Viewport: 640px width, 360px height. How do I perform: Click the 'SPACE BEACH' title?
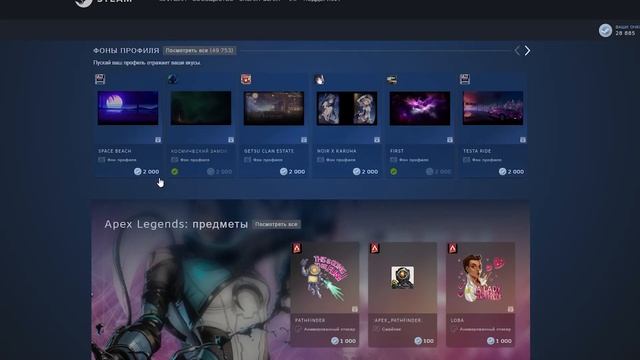[x=115, y=151]
